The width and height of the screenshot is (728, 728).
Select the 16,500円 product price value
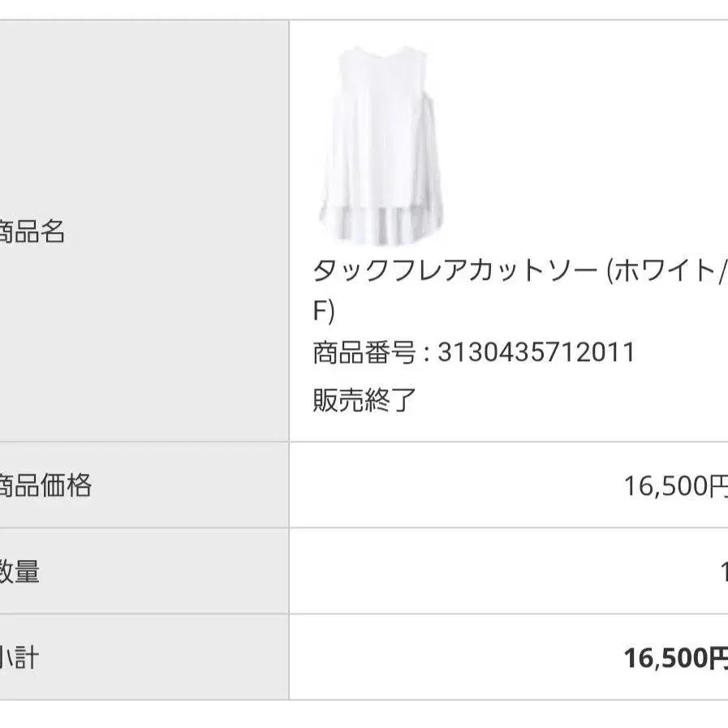point(675,485)
